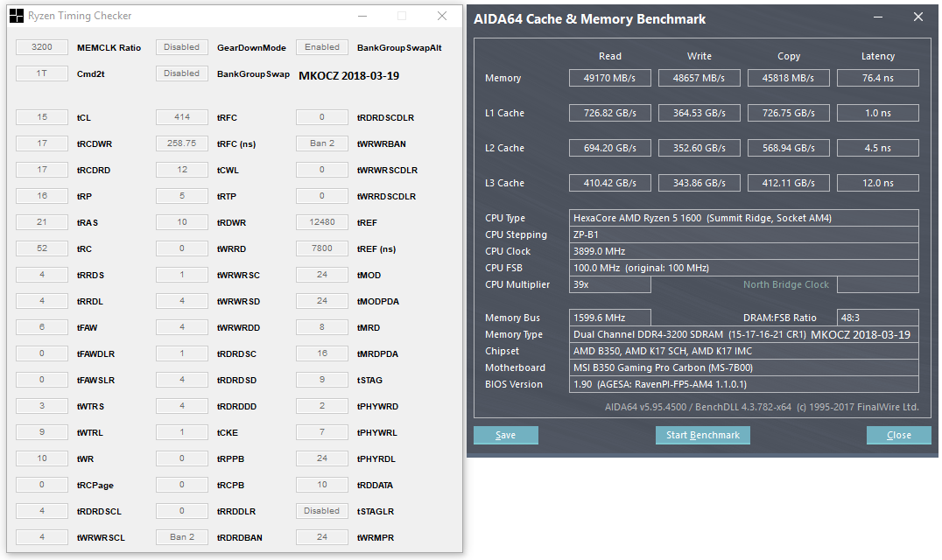Click the tRFC (ns) value 258.75

pos(182,143)
